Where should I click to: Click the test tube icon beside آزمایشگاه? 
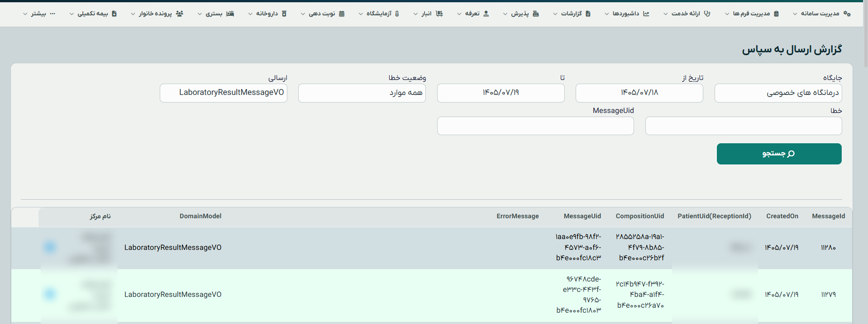(x=397, y=14)
